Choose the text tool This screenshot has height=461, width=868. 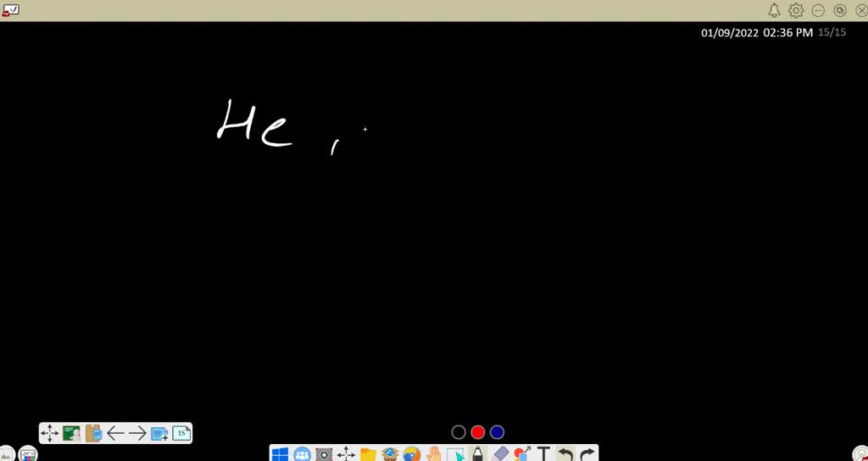coord(544,455)
